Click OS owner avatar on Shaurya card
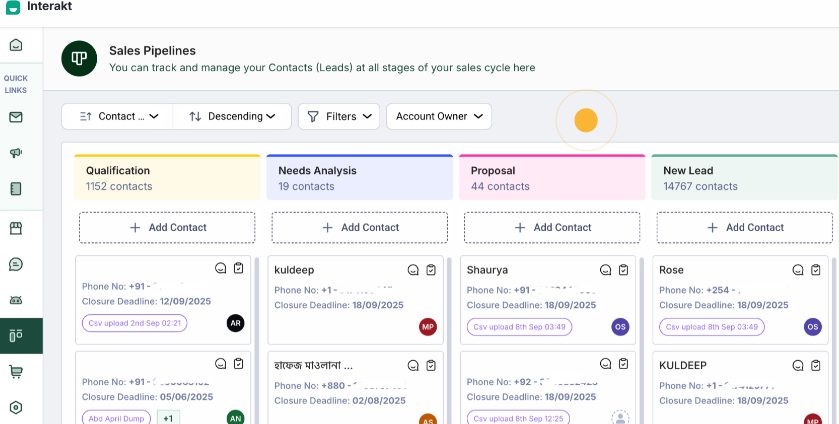 620,327
